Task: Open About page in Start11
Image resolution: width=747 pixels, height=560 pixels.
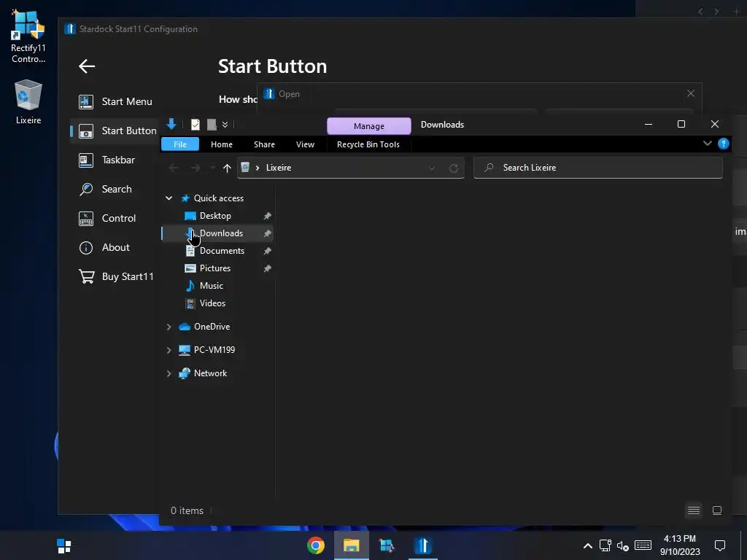Action: pos(115,247)
